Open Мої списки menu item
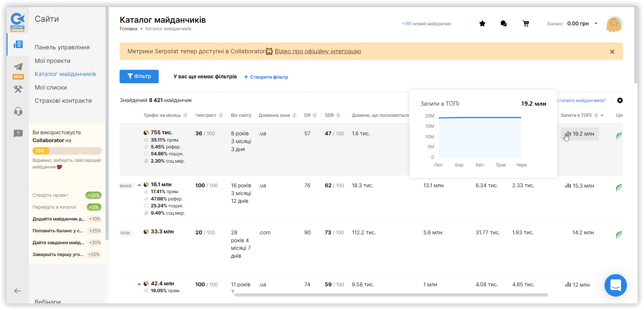The image size is (644, 310). pos(51,88)
